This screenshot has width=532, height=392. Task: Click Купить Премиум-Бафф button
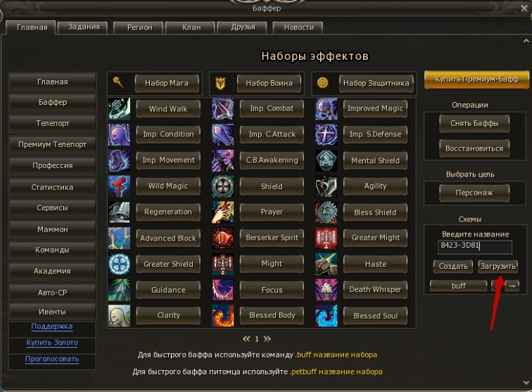[x=476, y=80]
